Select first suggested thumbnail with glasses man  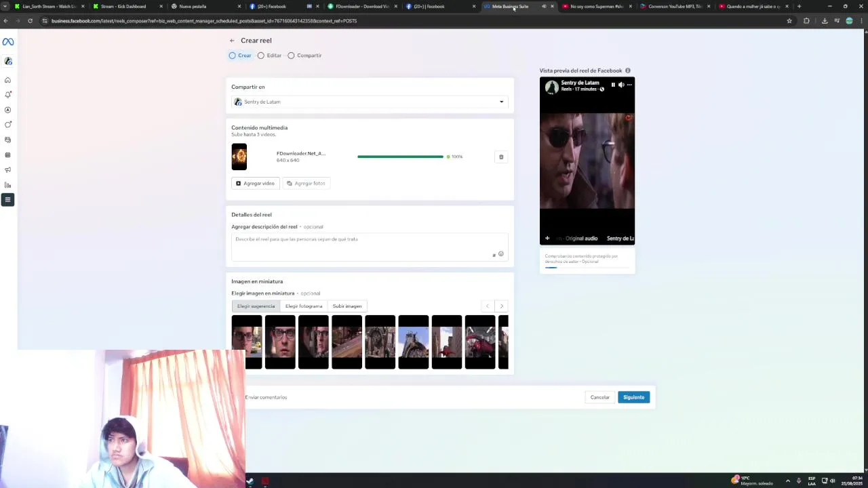click(x=247, y=342)
